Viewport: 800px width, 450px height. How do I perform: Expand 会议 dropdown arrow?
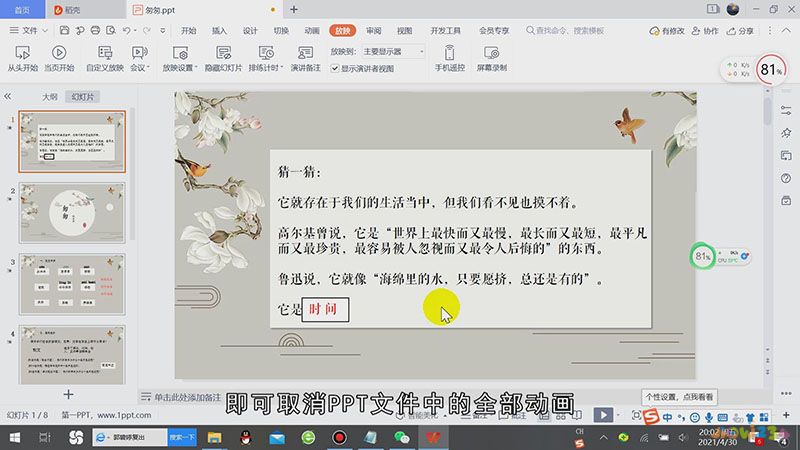tap(148, 68)
